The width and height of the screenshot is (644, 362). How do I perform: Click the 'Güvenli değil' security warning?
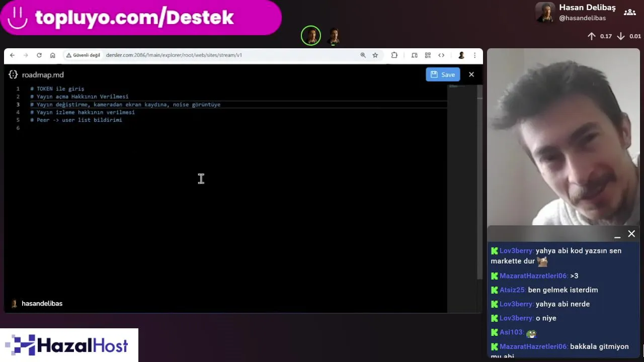pyautogui.click(x=83, y=55)
